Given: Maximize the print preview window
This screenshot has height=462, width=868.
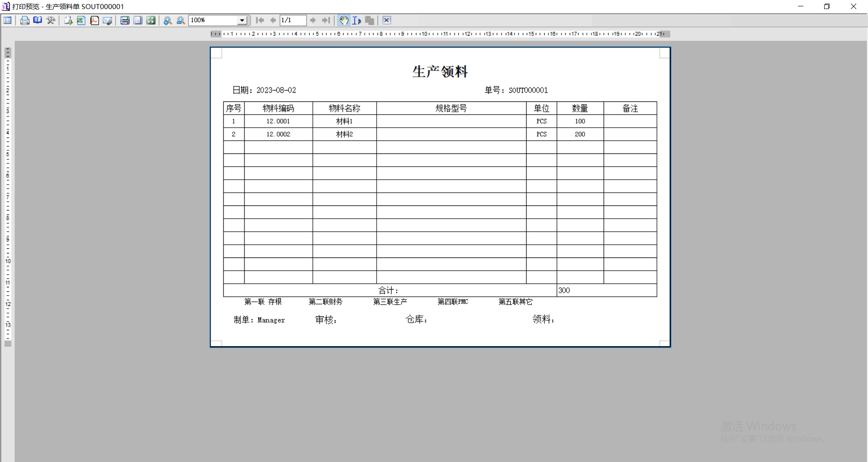Looking at the screenshot, I should (827, 6).
